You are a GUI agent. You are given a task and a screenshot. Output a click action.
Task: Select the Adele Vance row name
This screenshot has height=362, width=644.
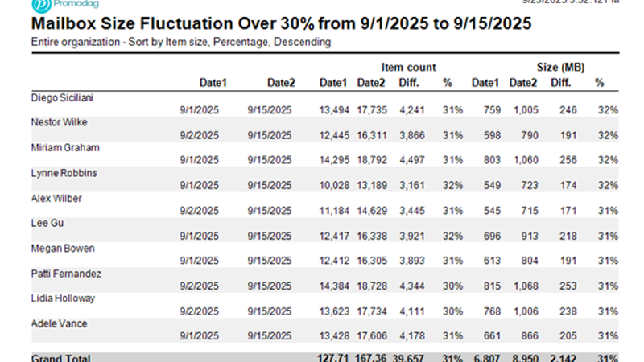tap(58, 323)
